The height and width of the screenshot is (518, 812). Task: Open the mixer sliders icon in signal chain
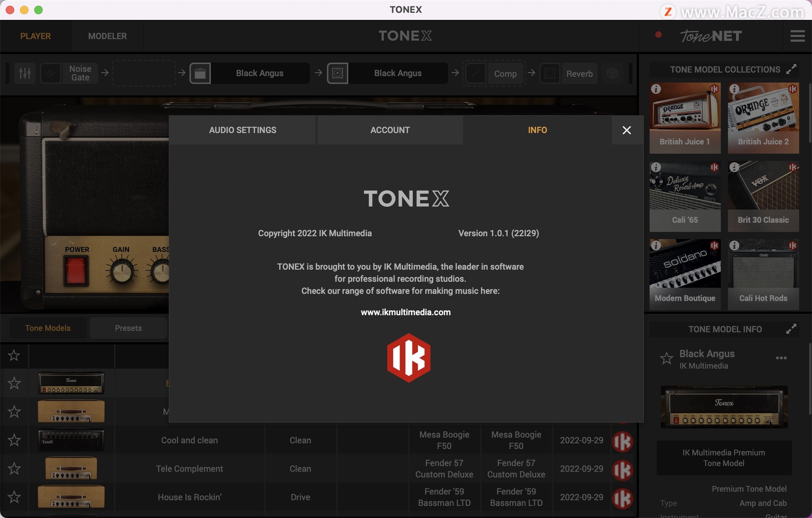pos(25,74)
